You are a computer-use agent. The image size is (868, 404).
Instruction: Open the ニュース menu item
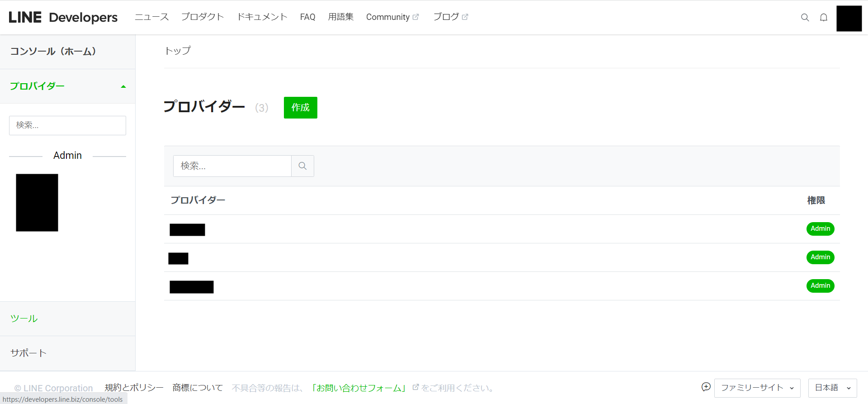pyautogui.click(x=152, y=17)
